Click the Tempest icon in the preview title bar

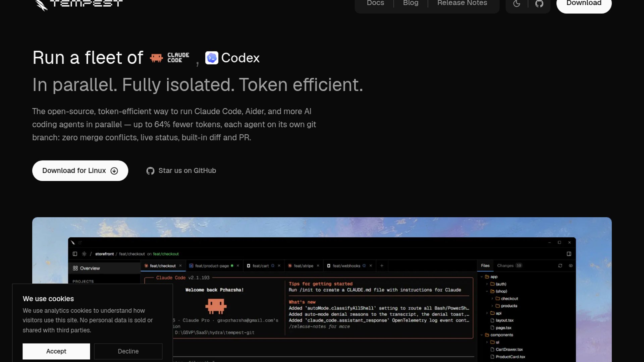coord(73,243)
